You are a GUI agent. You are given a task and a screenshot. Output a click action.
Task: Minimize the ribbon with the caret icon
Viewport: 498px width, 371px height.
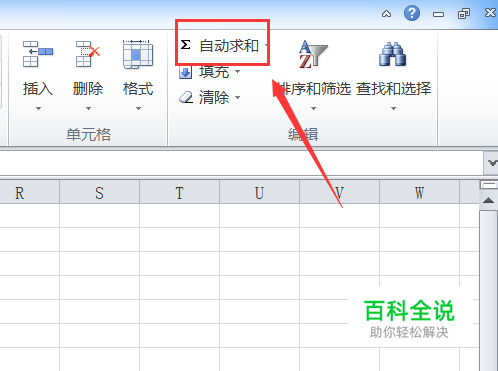(x=386, y=14)
